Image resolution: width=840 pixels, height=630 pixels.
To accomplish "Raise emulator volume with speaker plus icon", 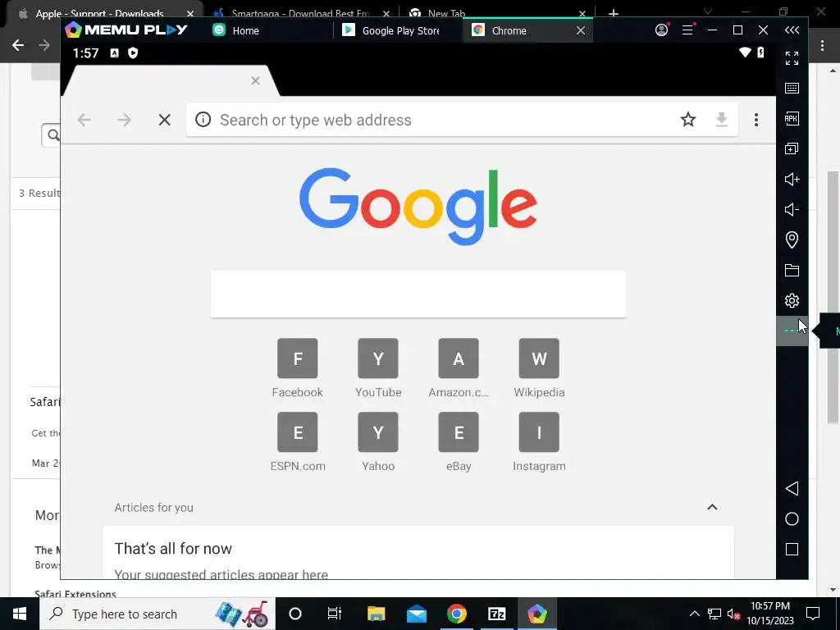I will pyautogui.click(x=792, y=179).
